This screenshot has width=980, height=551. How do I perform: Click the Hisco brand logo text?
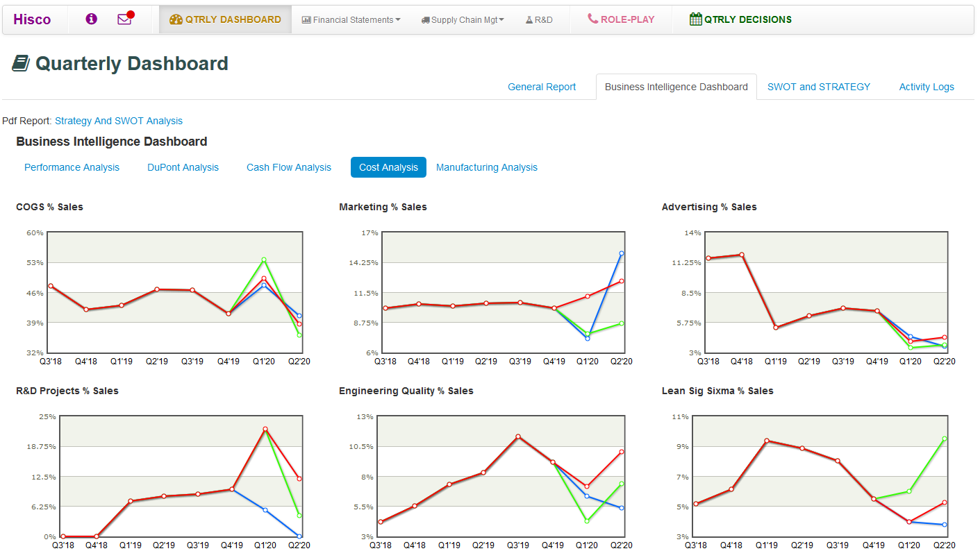tap(32, 19)
